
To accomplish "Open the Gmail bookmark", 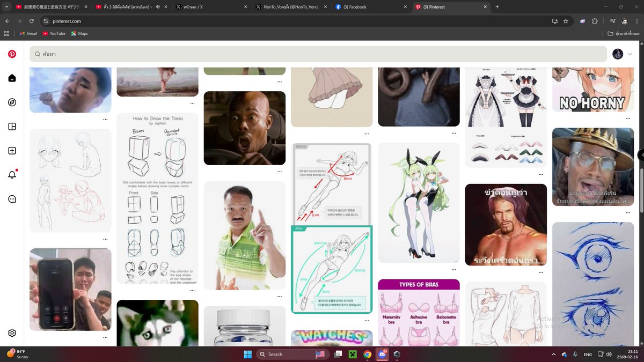I will click(x=28, y=33).
